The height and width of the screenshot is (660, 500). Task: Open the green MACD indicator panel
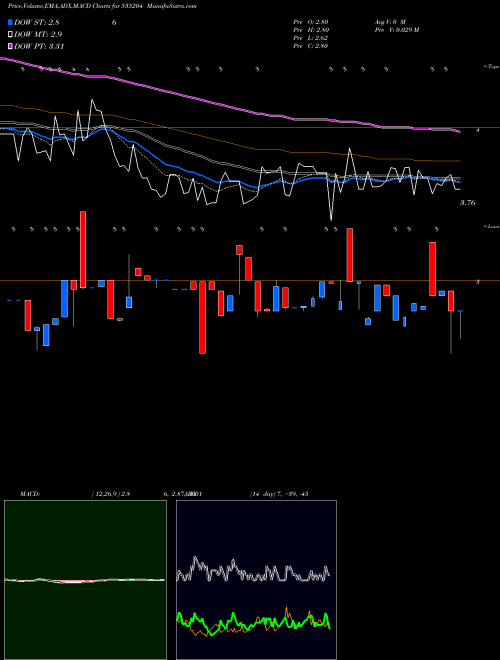point(85,580)
